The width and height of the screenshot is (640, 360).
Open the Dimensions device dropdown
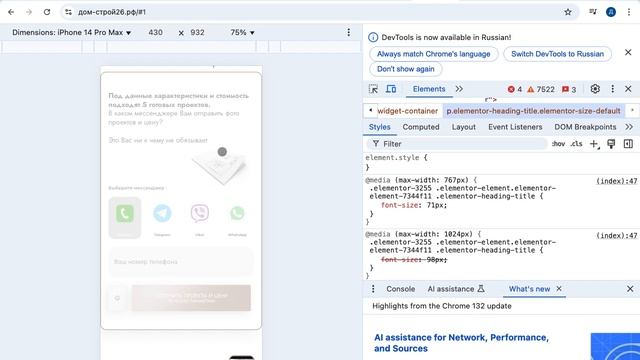71,33
